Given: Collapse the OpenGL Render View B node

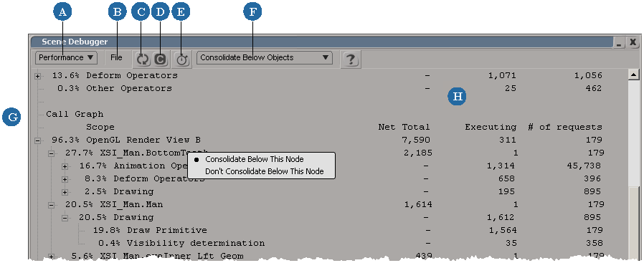Looking at the screenshot, I should tap(38, 140).
